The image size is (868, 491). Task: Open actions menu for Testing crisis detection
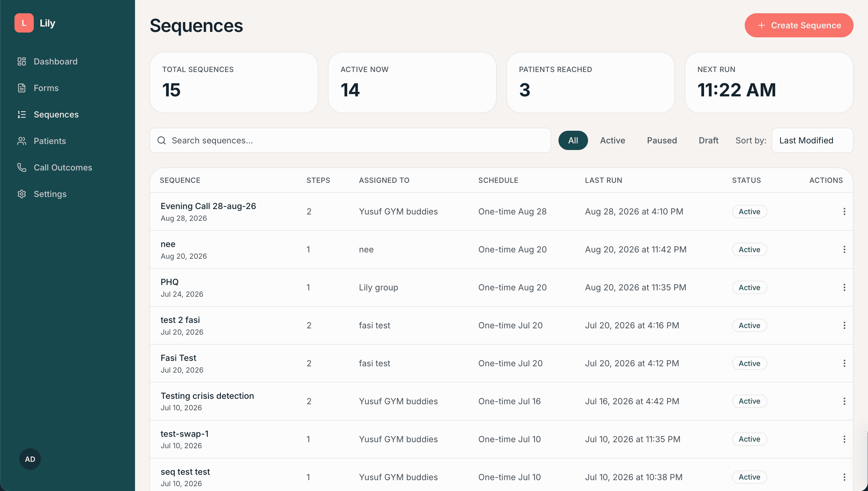[844, 401]
